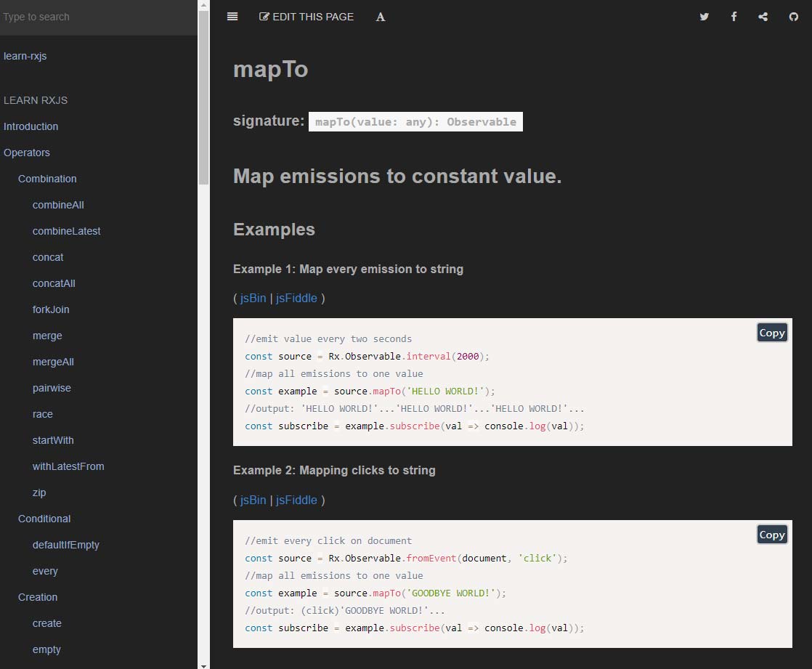
Task: Click the Examples heading
Action: click(x=274, y=230)
